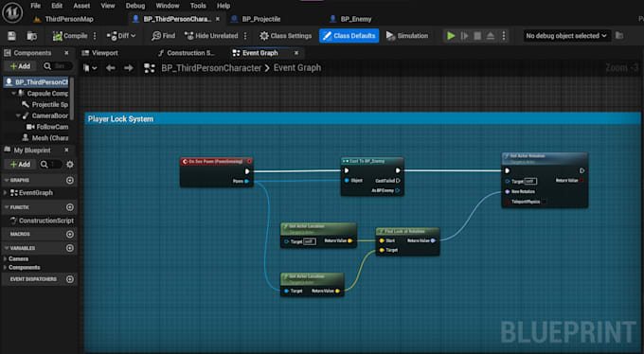Open the Diff dropdown
Screen dimensions: 644x354
tap(121, 36)
